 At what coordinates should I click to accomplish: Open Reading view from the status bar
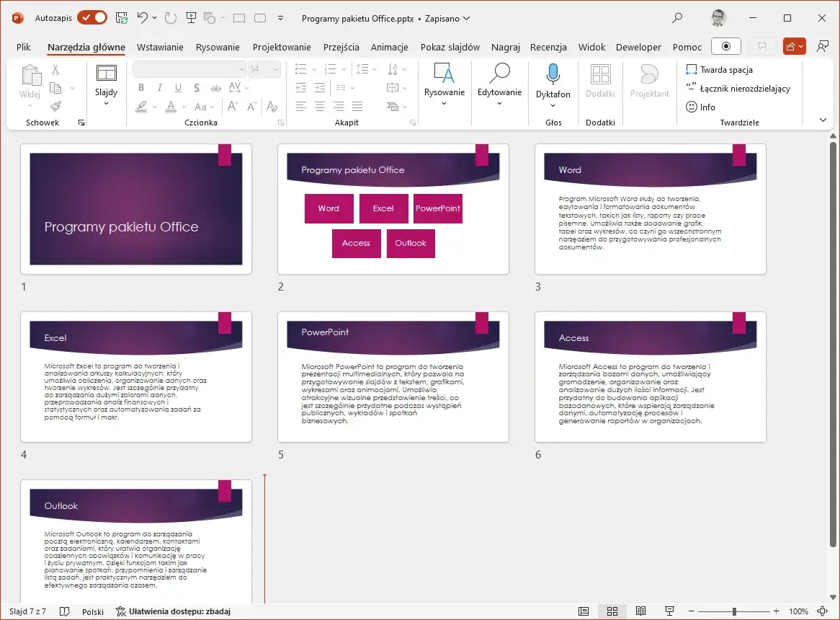(640, 611)
